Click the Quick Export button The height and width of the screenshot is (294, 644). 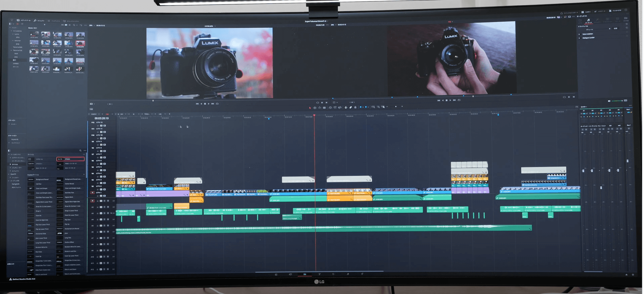click(x=569, y=13)
